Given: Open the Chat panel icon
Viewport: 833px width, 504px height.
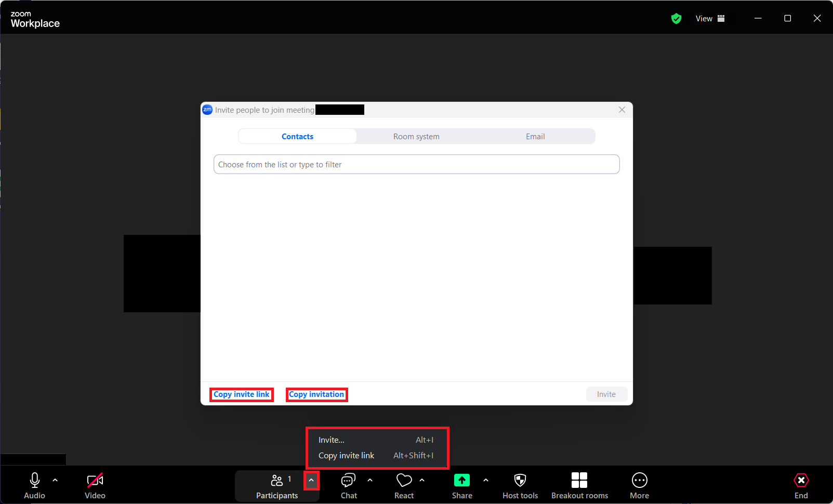Looking at the screenshot, I should point(349,480).
